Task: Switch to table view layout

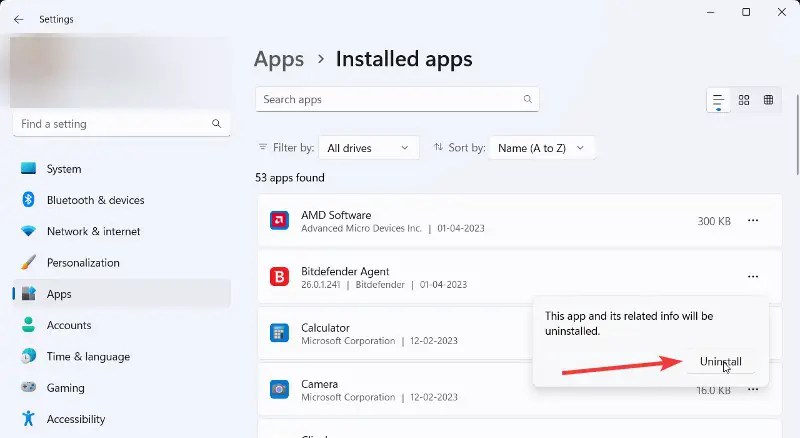Action: point(768,100)
